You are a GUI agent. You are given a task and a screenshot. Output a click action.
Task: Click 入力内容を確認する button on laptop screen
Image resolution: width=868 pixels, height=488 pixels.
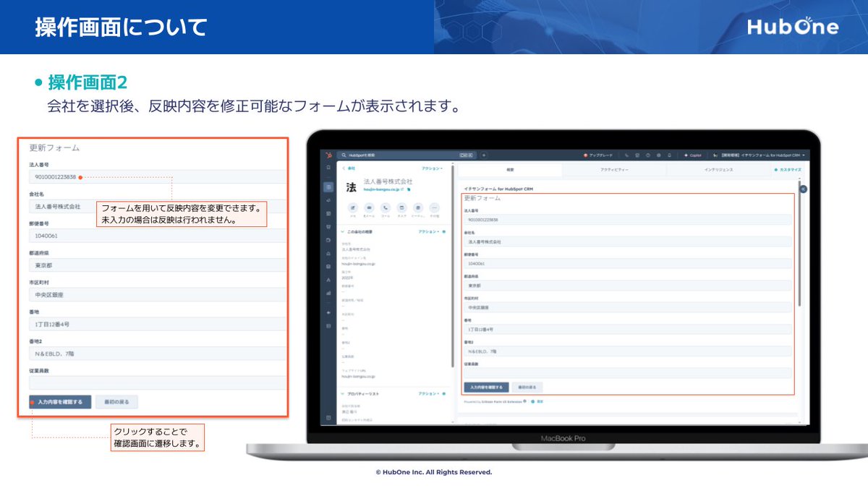coord(486,387)
